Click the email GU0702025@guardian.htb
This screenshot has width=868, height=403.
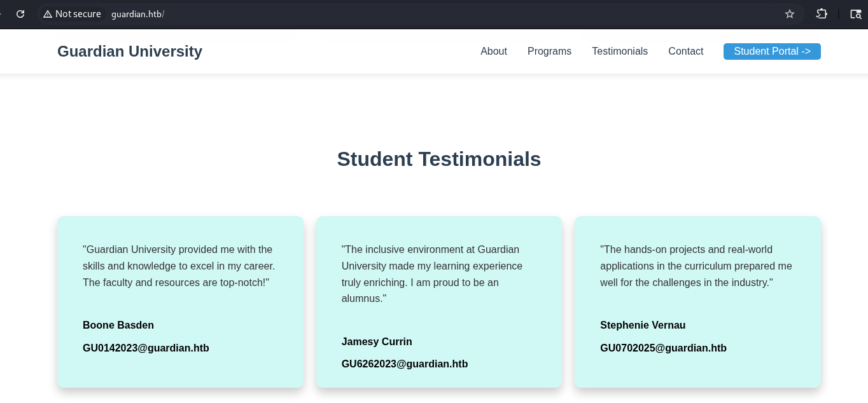(x=663, y=348)
